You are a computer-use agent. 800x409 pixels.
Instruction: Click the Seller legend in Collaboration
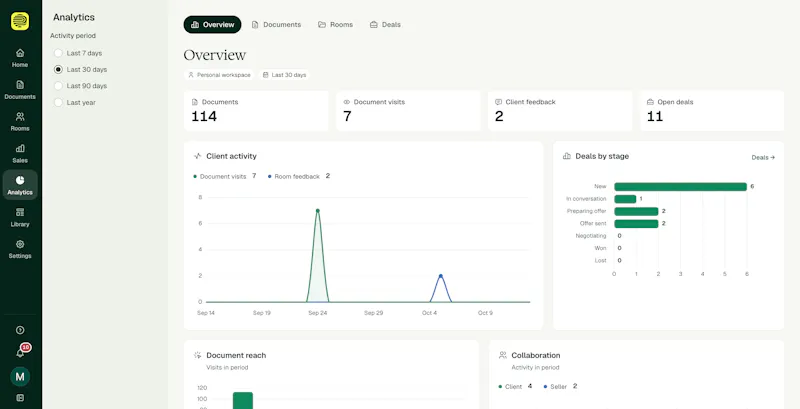click(560, 387)
